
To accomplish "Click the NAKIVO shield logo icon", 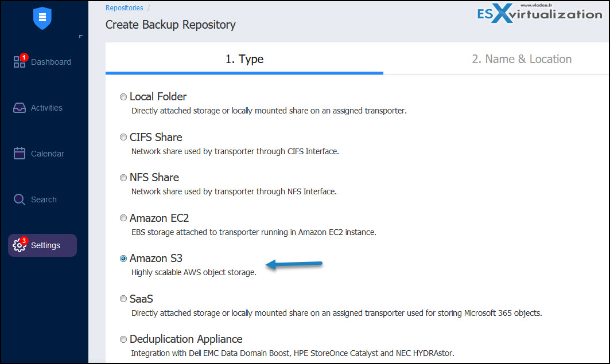I will pyautogui.click(x=42, y=18).
